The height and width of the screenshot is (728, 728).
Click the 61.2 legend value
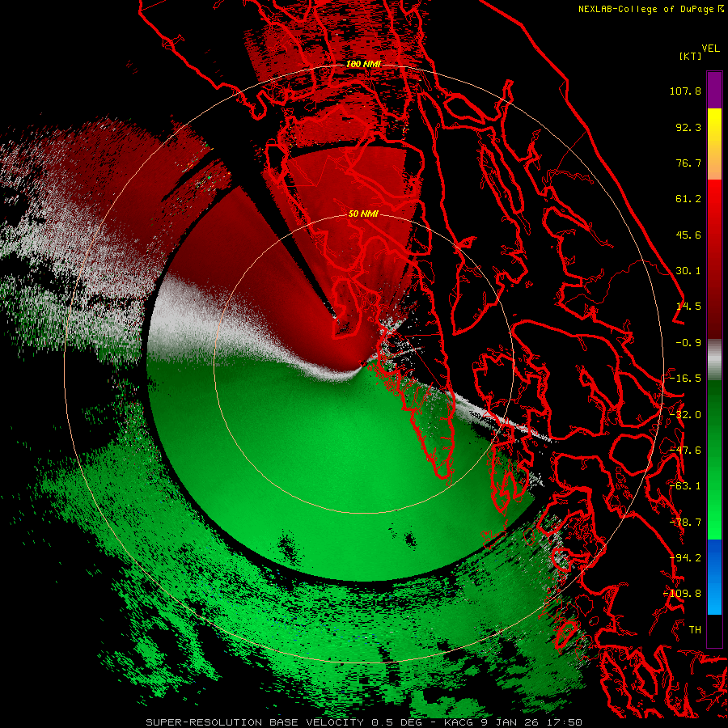[688, 199]
